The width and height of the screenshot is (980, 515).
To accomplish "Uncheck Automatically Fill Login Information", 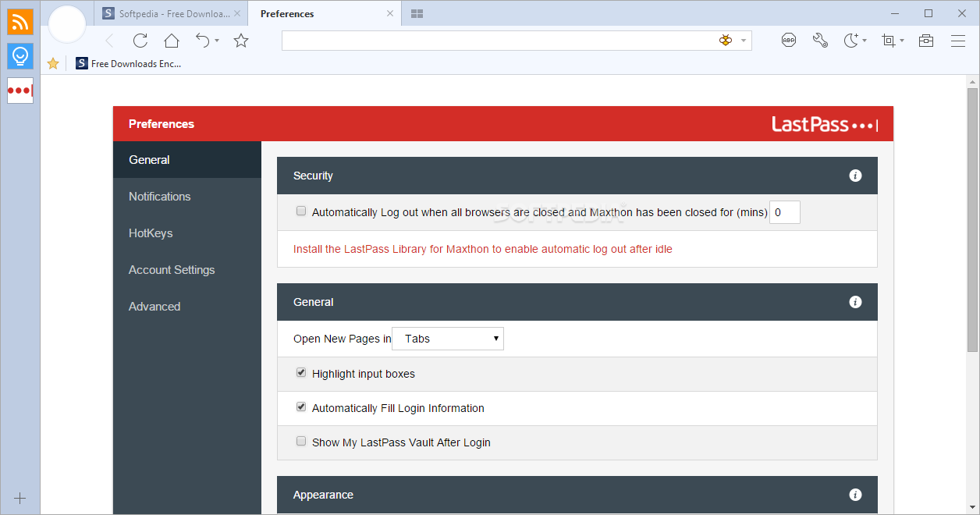I will (301, 407).
